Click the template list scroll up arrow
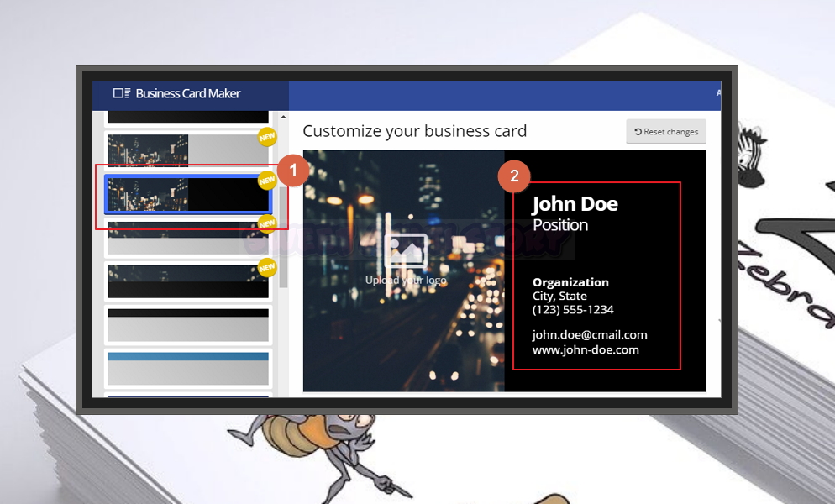The height and width of the screenshot is (504, 835). pyautogui.click(x=283, y=117)
